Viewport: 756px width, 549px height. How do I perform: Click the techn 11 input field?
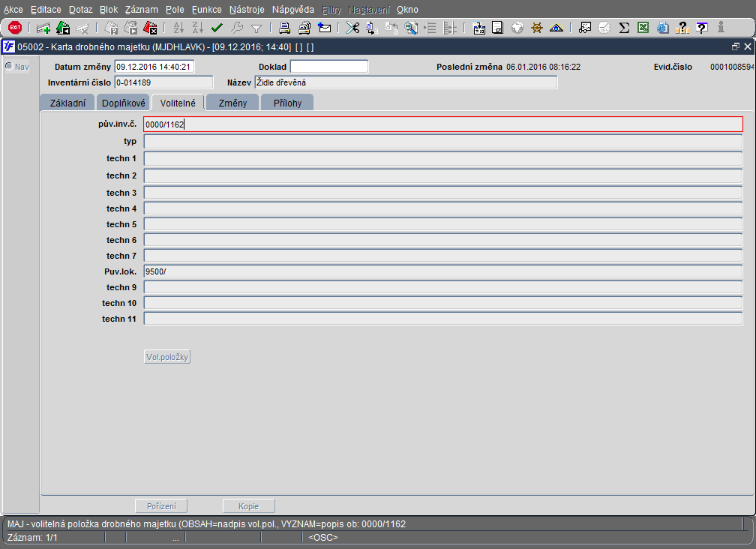point(443,319)
